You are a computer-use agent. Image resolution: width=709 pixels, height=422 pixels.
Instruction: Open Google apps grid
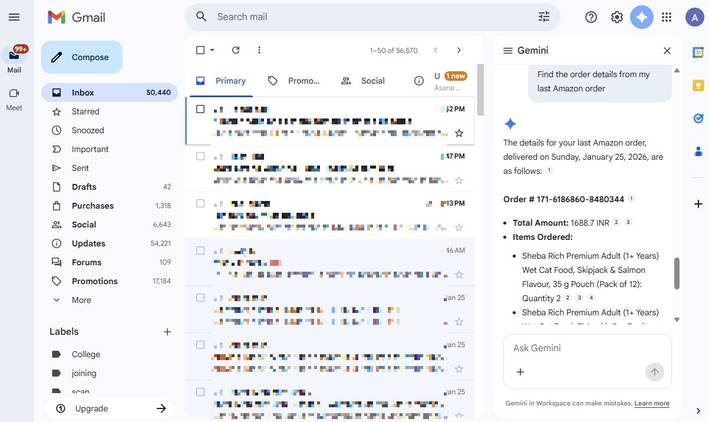coord(666,17)
